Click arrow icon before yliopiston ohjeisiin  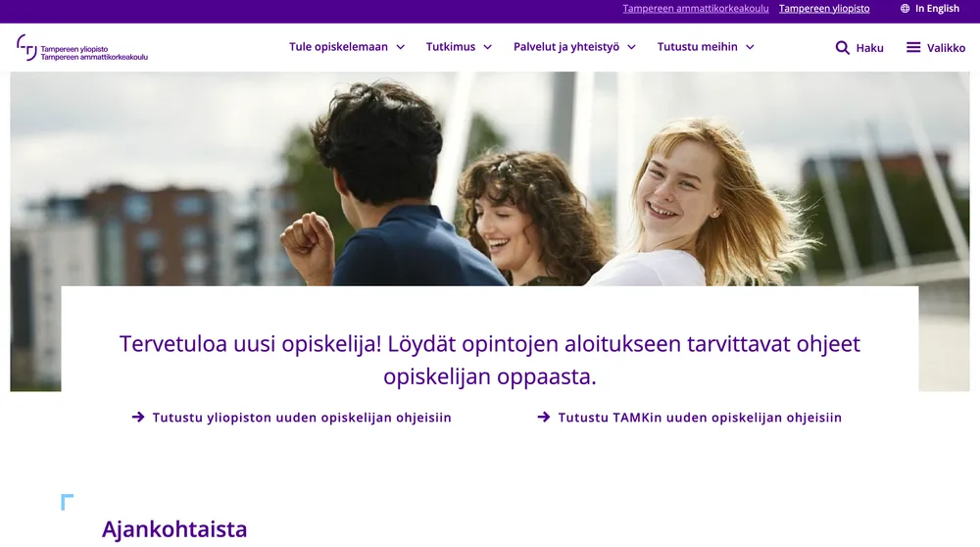pyautogui.click(x=138, y=417)
